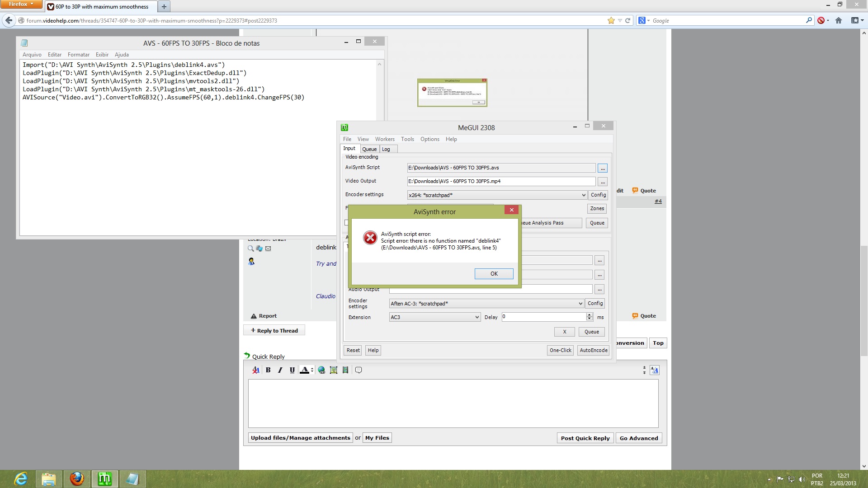Insert a link with the globe icon
Screen dimensions: 868x488
321,370
